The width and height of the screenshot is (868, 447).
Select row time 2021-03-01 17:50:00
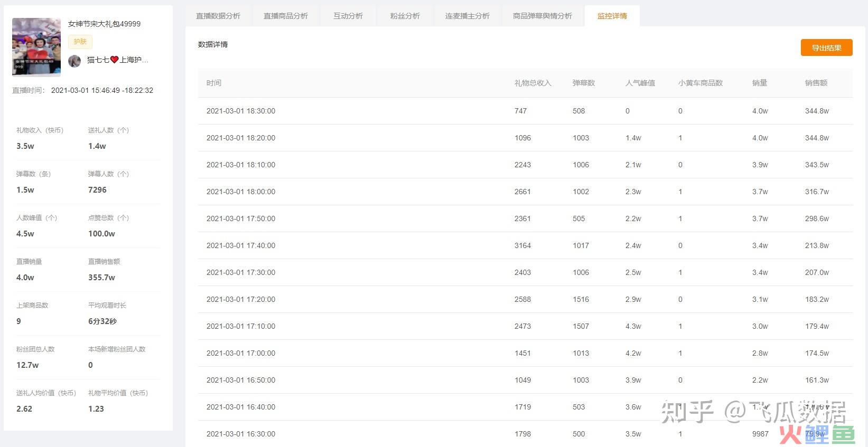coord(241,218)
